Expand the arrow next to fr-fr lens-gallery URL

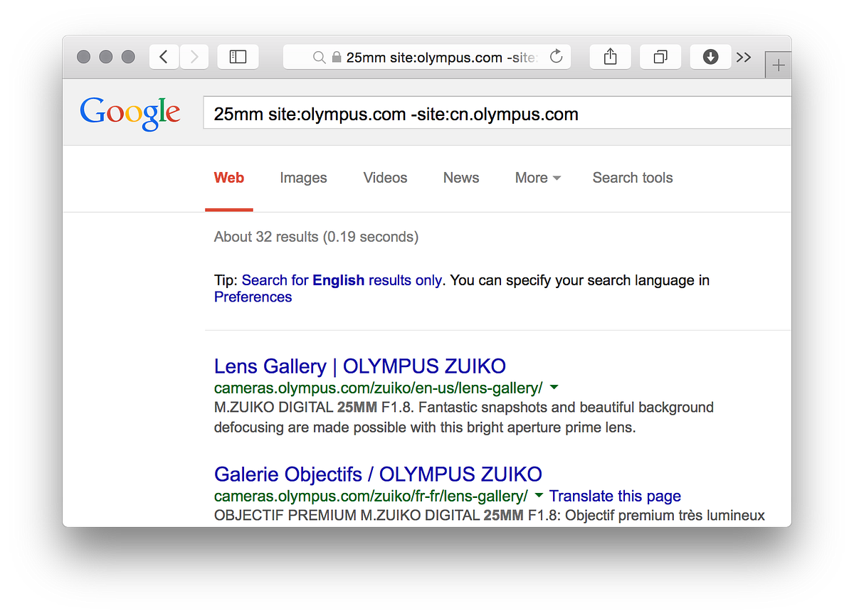(539, 496)
